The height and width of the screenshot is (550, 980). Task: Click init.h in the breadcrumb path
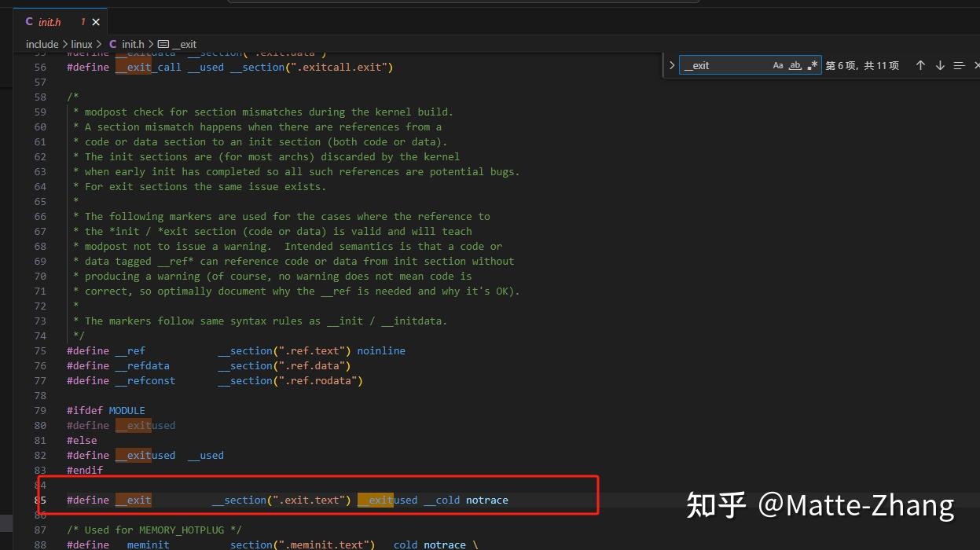[x=133, y=44]
